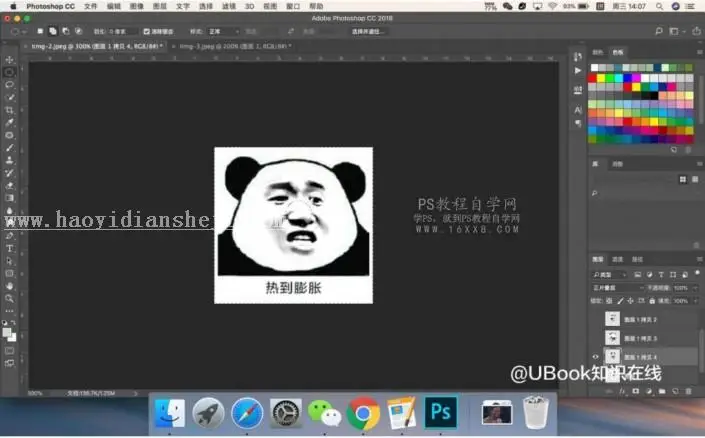Select the Hand tool
Viewport: 705px width, 438px height.
(9, 286)
